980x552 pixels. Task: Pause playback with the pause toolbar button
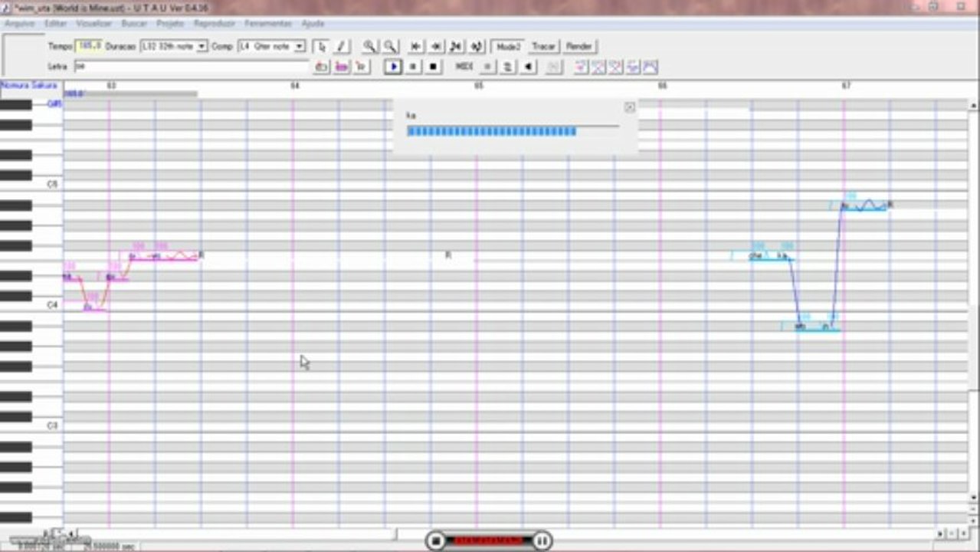click(x=413, y=67)
